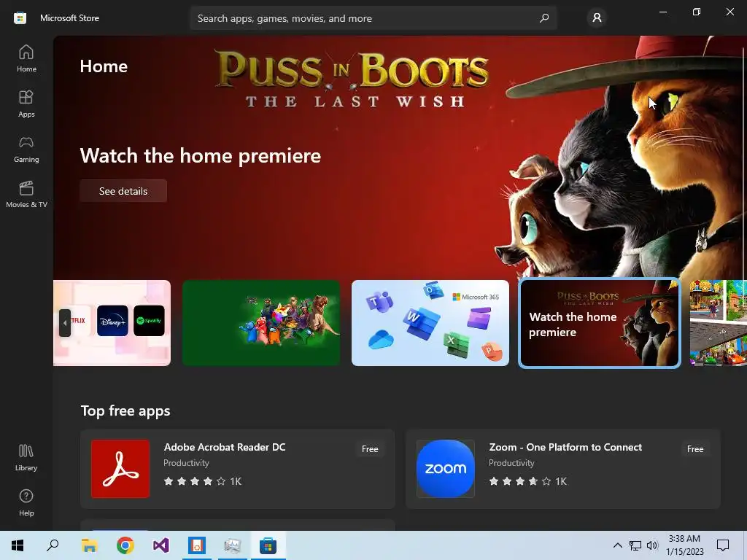The image size is (747, 560).
Task: Click Microsoft Store icon on the taskbar
Action: coord(268,545)
